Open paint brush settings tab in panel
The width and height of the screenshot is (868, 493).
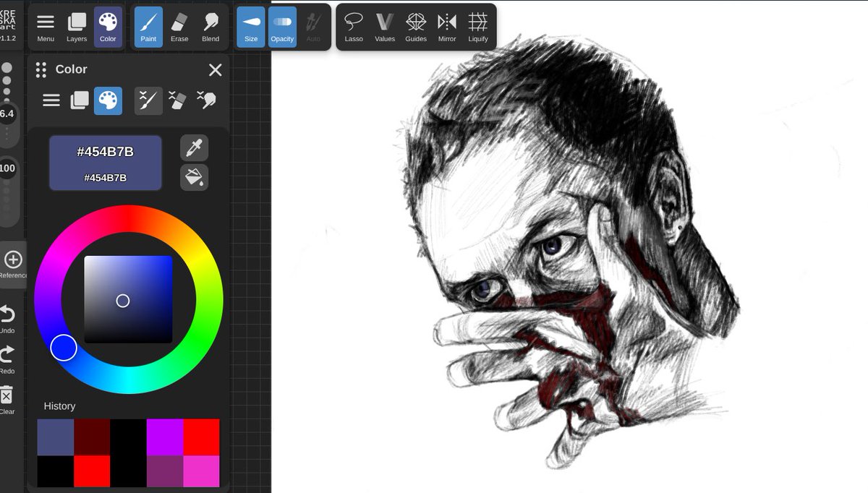(148, 100)
